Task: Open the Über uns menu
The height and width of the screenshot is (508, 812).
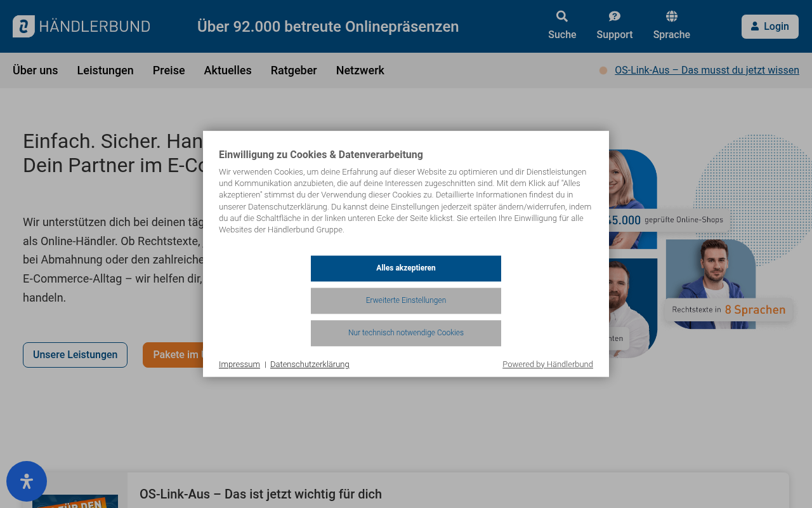Action: click(x=36, y=70)
